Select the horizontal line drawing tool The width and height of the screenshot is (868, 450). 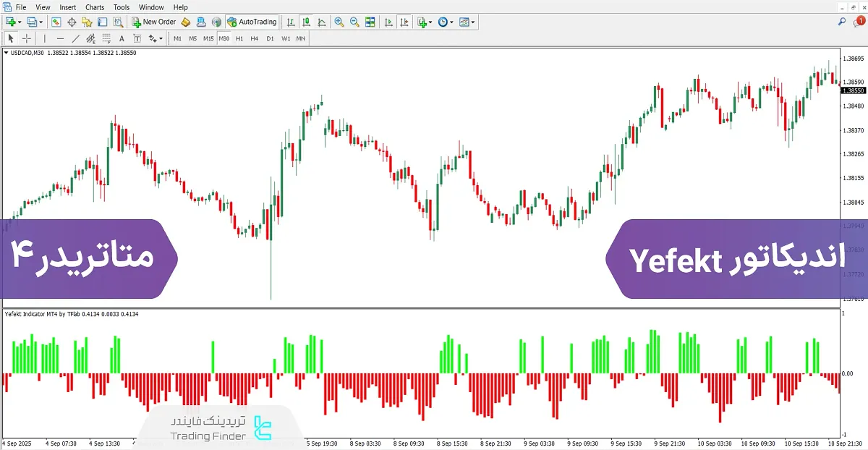59,38
